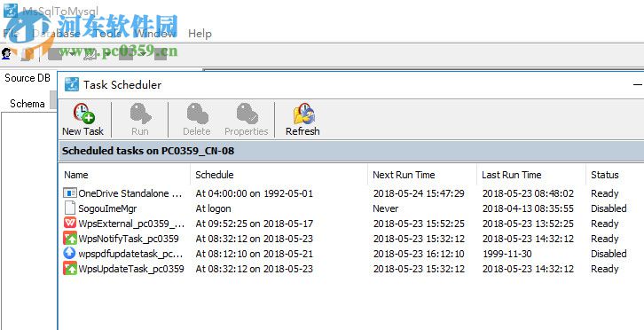Click last run time '1999-11-30'
This screenshot has height=330, width=644.
tap(507, 254)
